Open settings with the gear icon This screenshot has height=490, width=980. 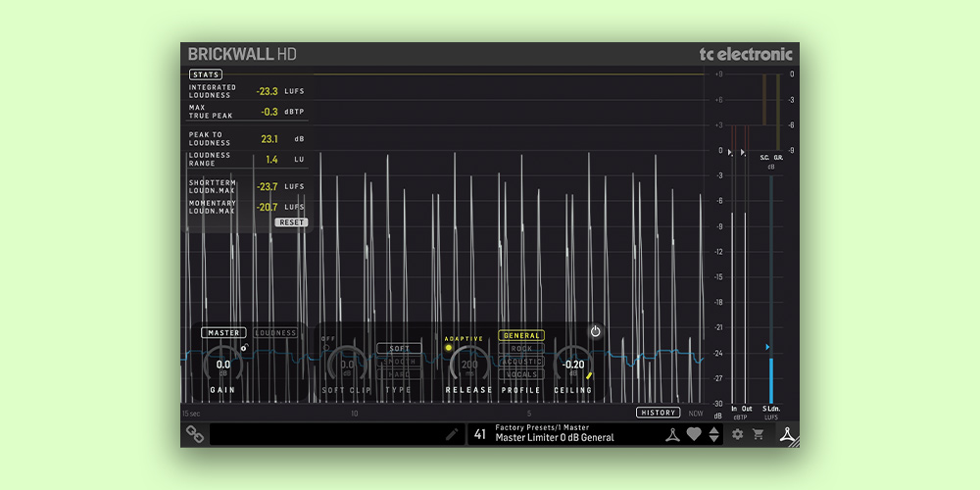click(x=738, y=434)
